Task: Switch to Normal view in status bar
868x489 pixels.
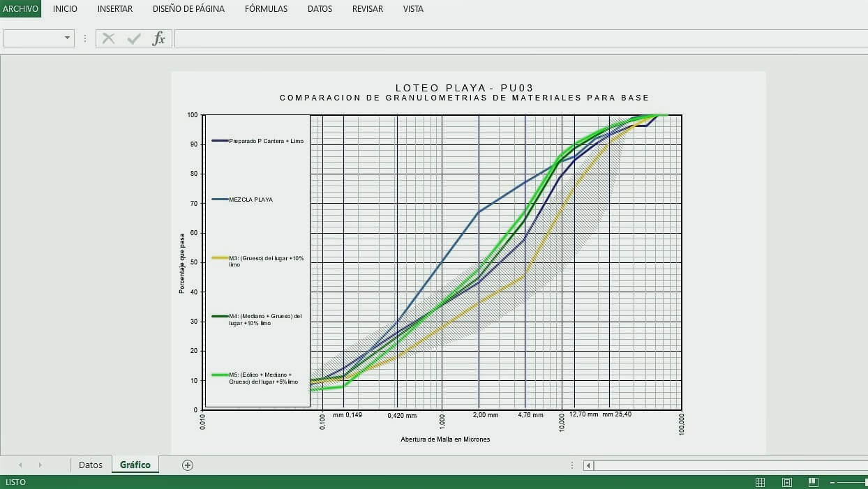Action: point(760,482)
